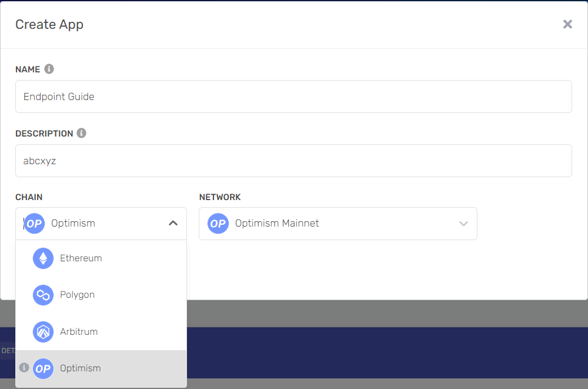Pick the Arbitrum chain option label
The image size is (588, 389).
click(x=79, y=332)
